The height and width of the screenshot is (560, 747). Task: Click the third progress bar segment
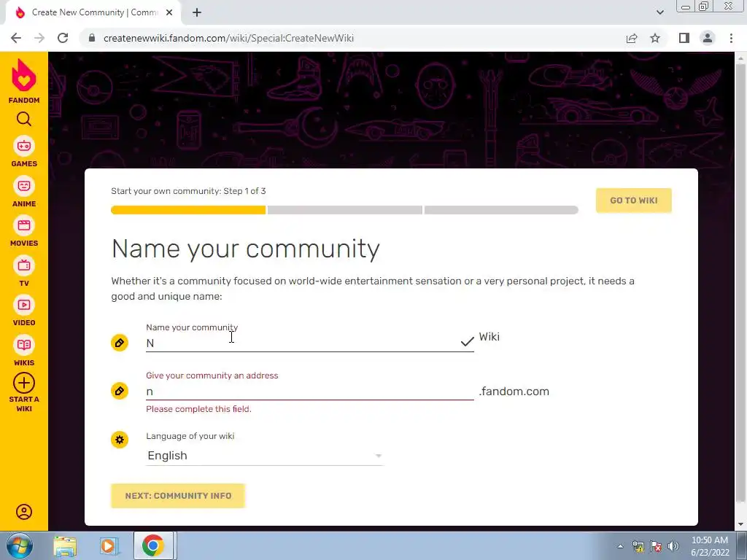pos(501,210)
